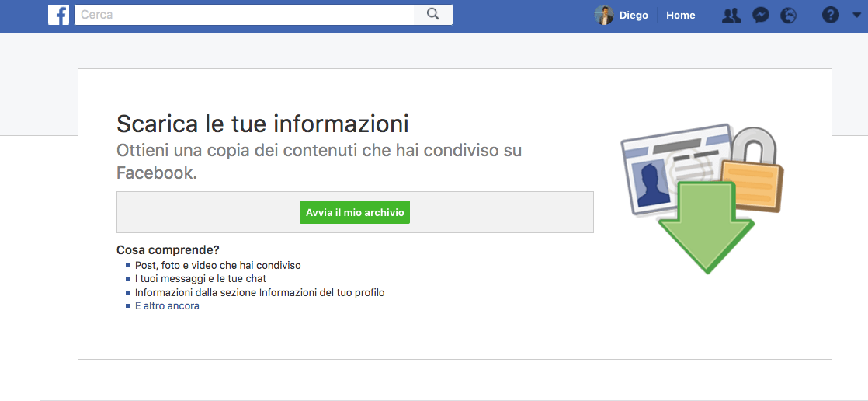Click the Informazioni dalla sezione list item
868x401 pixels.
click(259, 293)
